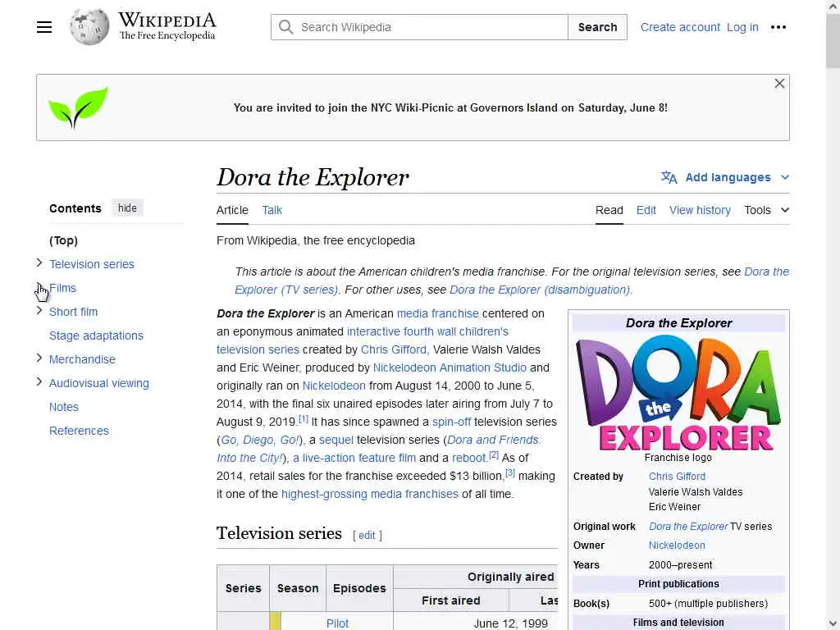Expand the Short film contents section
The height and width of the screenshot is (630, 840).
(x=39, y=311)
